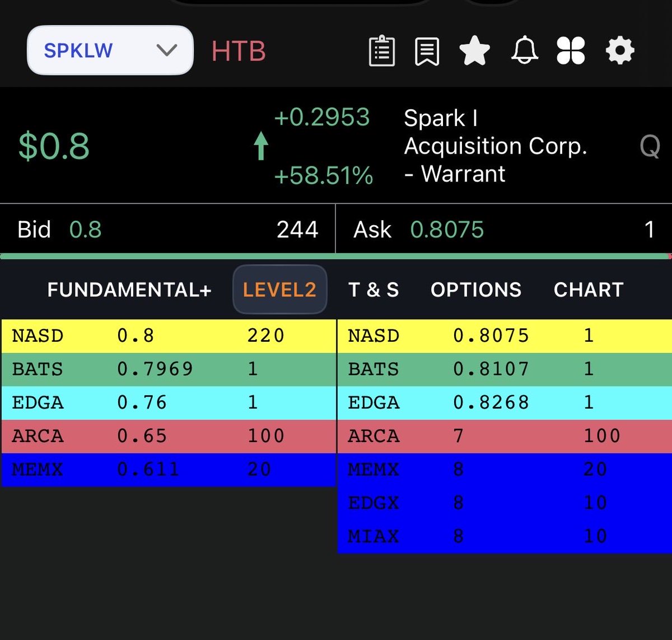Select ARCA ask row at 7
The height and width of the screenshot is (640, 672).
[505, 436]
